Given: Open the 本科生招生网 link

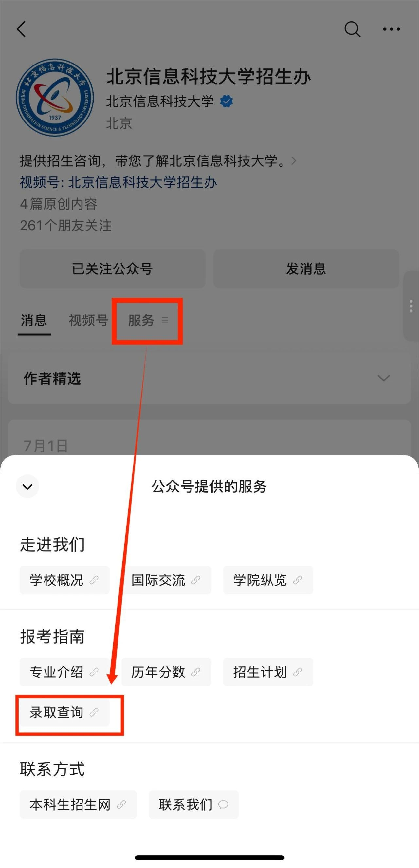Looking at the screenshot, I should 78,804.
